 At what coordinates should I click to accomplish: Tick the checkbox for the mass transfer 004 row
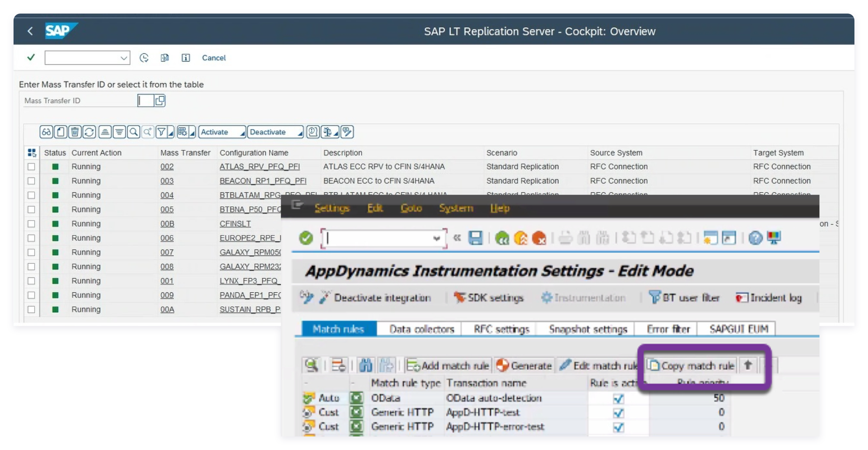pyautogui.click(x=31, y=195)
